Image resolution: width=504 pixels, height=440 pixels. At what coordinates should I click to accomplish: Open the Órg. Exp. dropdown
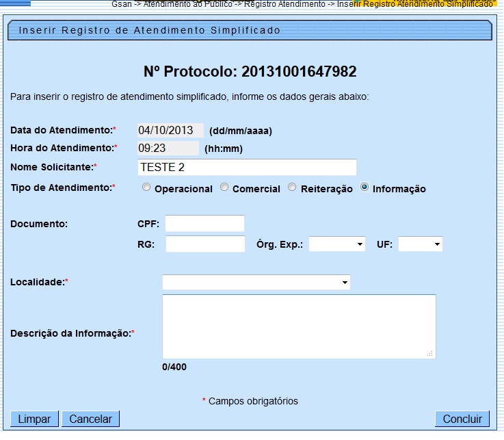pos(336,244)
